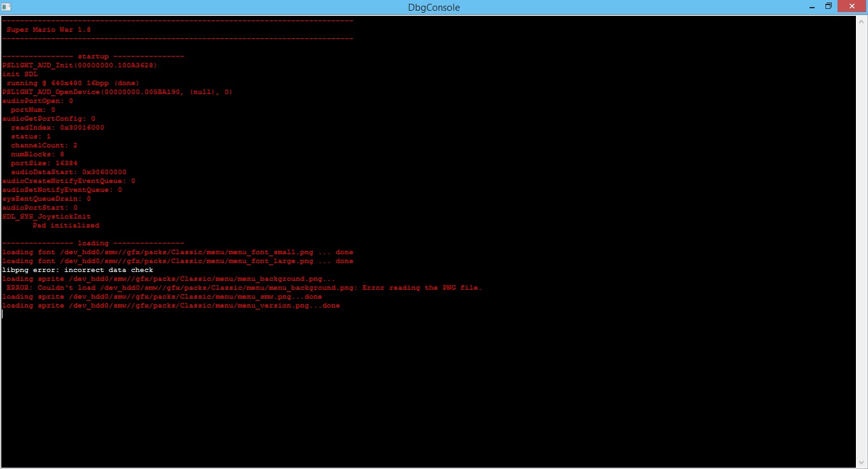Open the DbgConsole window system menu icon
Screen dimensions: 868x469
pyautogui.click(x=6, y=7)
